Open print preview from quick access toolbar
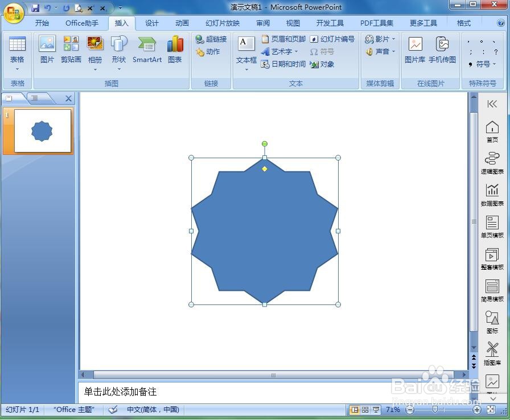This screenshot has height=420, width=510. point(79,8)
